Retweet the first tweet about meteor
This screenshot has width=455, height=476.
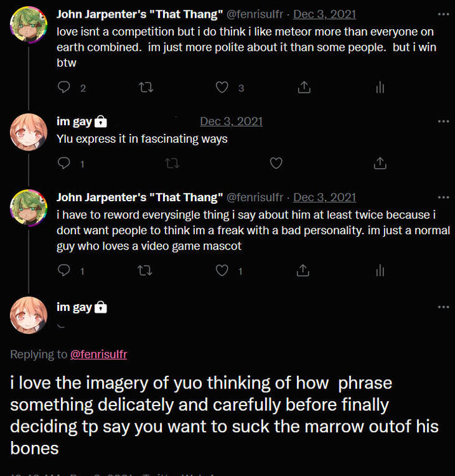click(145, 88)
